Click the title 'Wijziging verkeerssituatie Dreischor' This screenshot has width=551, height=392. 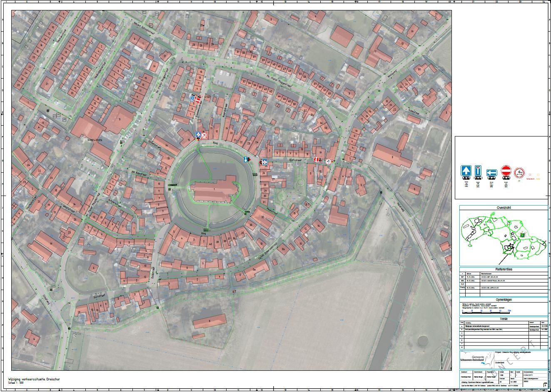[x=32, y=380]
